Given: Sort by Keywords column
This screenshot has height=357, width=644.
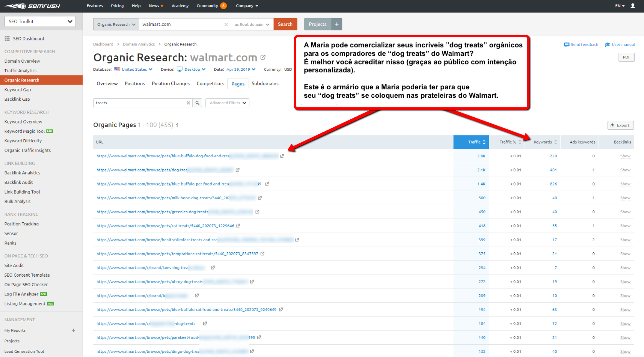Looking at the screenshot, I should coord(542,142).
